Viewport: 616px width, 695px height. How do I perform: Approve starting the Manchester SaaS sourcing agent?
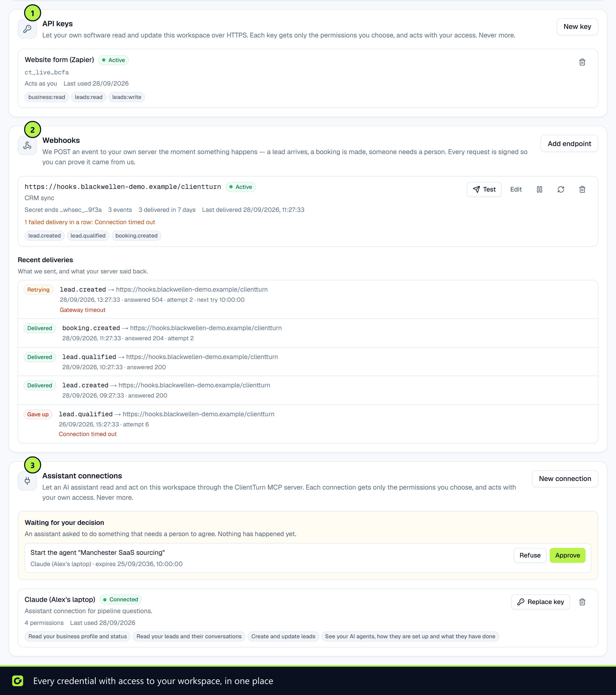[567, 555]
